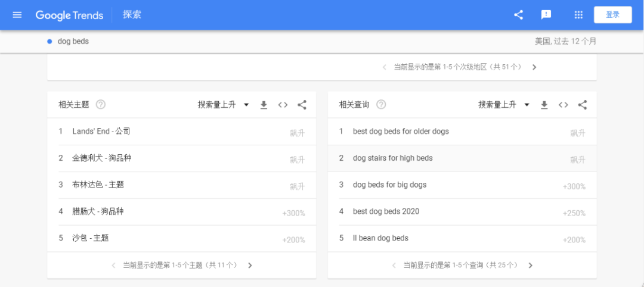Open topic 金德利犬 - 狗品种
The image size is (644, 287).
101,158
